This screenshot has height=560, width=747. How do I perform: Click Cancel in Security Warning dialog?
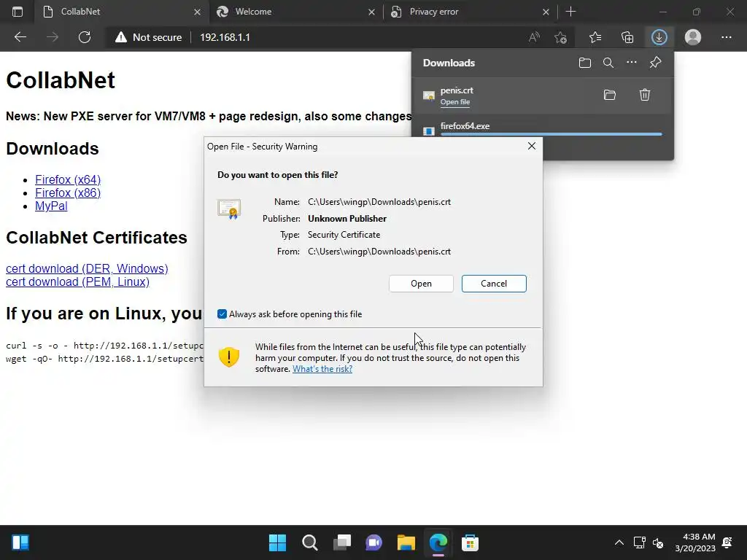pyautogui.click(x=494, y=284)
